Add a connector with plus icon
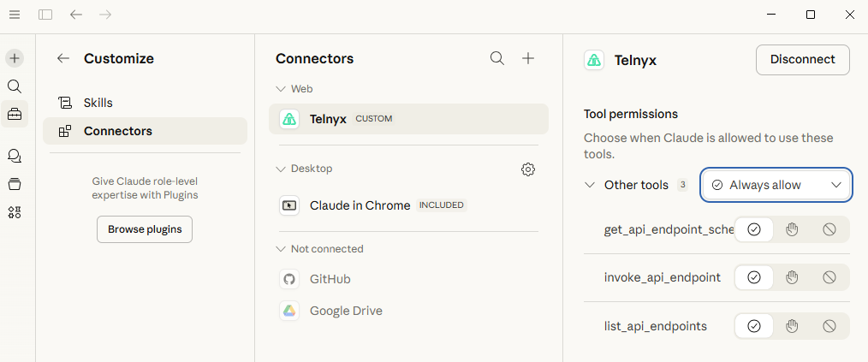The width and height of the screenshot is (868, 362). 529,59
